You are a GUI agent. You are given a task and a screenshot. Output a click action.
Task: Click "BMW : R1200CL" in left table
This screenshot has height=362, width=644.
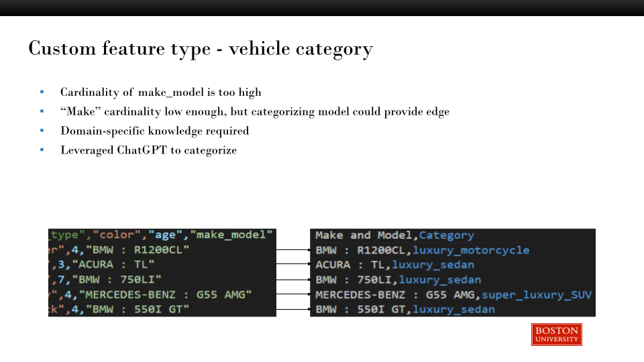(x=137, y=250)
